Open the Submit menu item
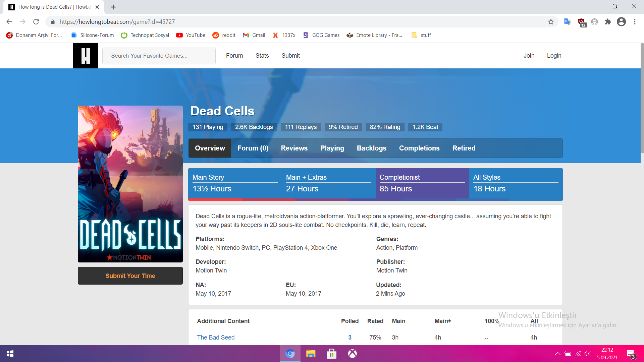The width and height of the screenshot is (644, 362). (290, 56)
